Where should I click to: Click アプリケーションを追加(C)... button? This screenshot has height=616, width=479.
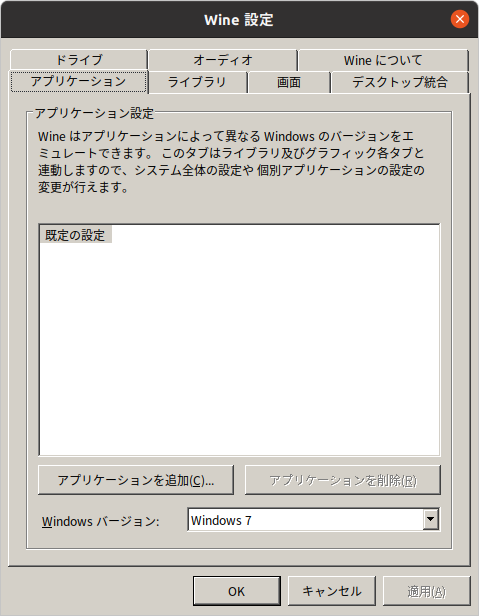pyautogui.click(x=136, y=480)
